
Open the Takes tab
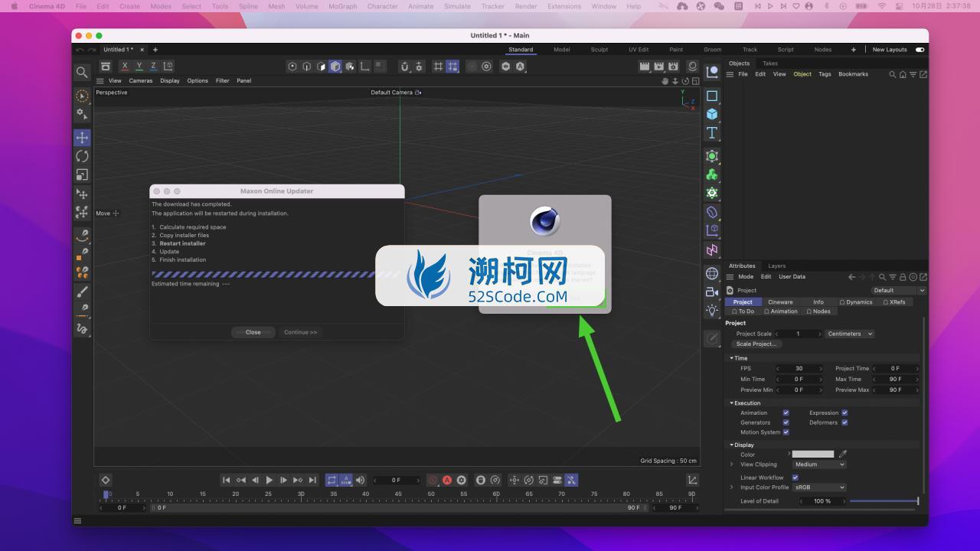coord(770,64)
